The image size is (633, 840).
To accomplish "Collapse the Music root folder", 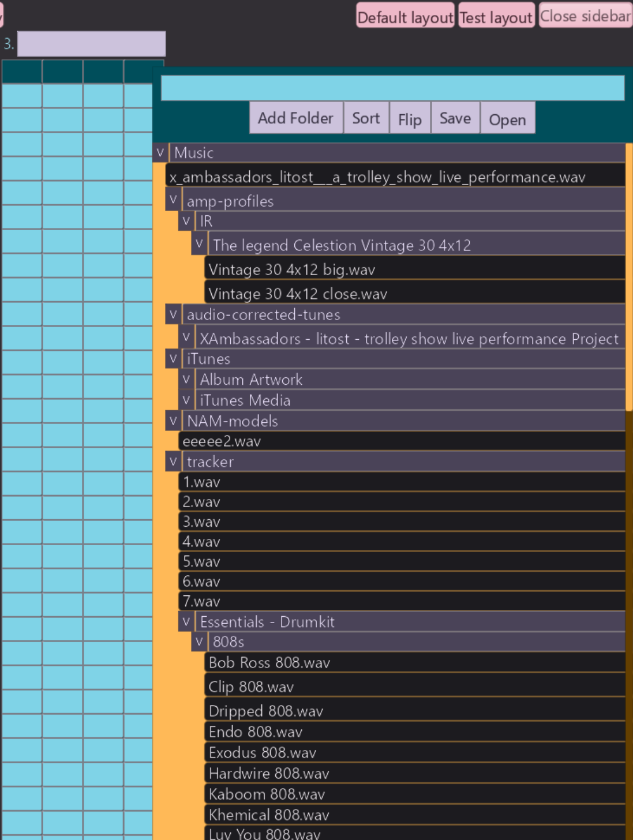I will click(x=160, y=153).
